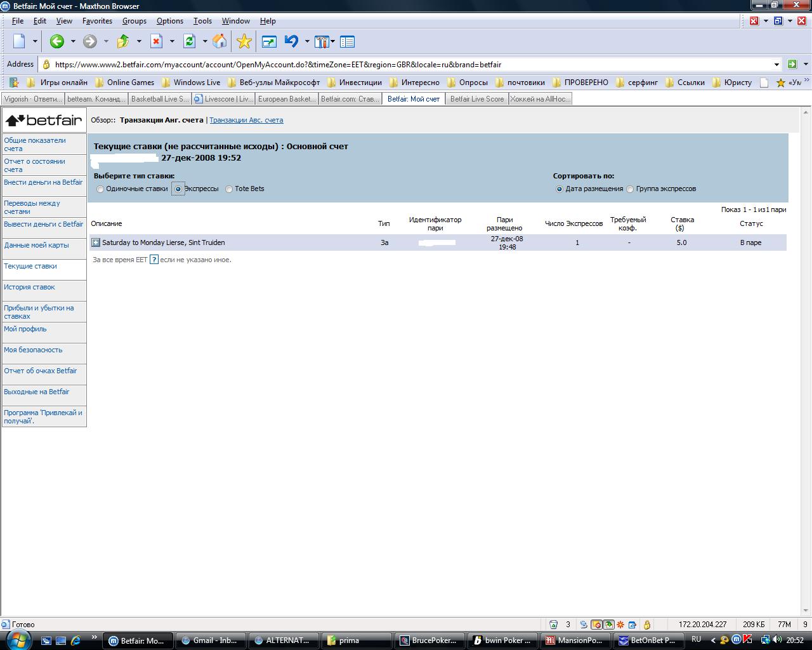
Task: Open История ставок in the sidebar
Action: click(30, 288)
